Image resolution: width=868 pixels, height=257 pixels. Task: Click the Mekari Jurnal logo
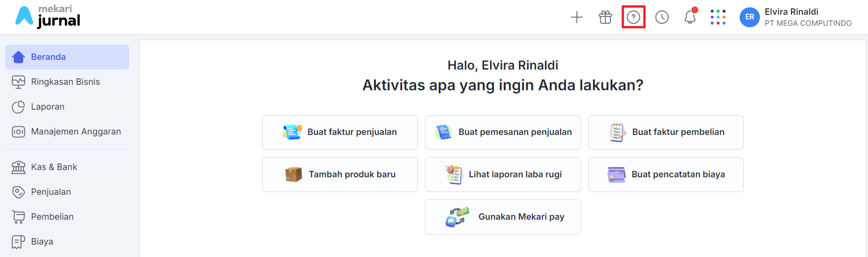[48, 17]
